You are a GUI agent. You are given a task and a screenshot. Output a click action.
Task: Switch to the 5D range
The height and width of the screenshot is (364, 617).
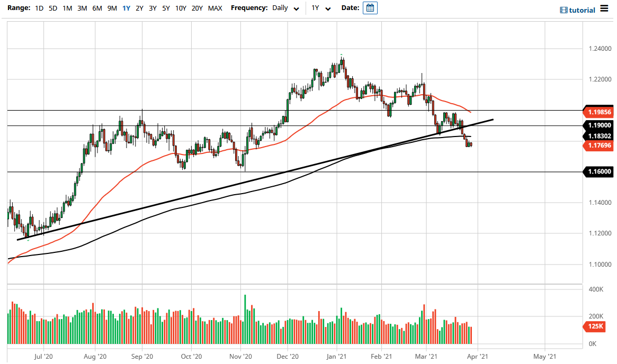(x=52, y=8)
